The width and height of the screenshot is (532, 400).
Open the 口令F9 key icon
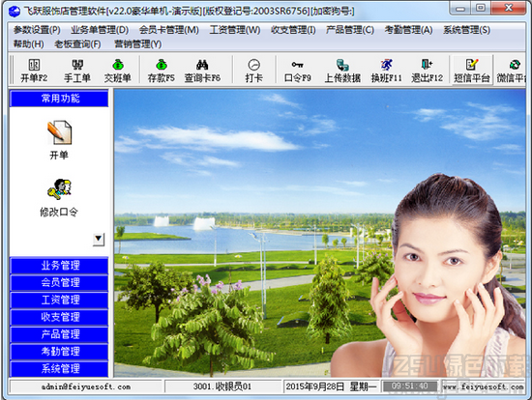point(297,71)
